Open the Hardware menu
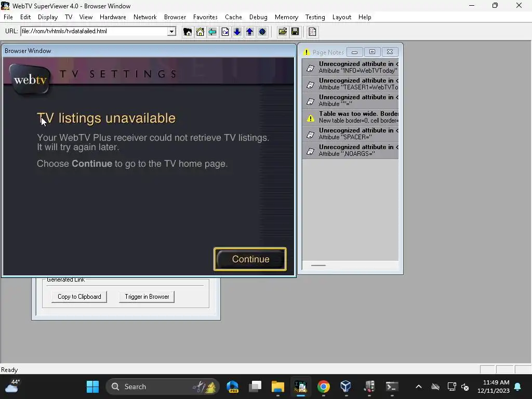Screen dimensions: 532x399 [113, 17]
